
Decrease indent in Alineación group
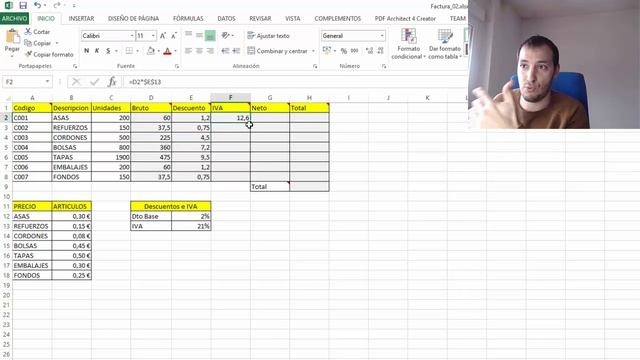[x=225, y=51]
